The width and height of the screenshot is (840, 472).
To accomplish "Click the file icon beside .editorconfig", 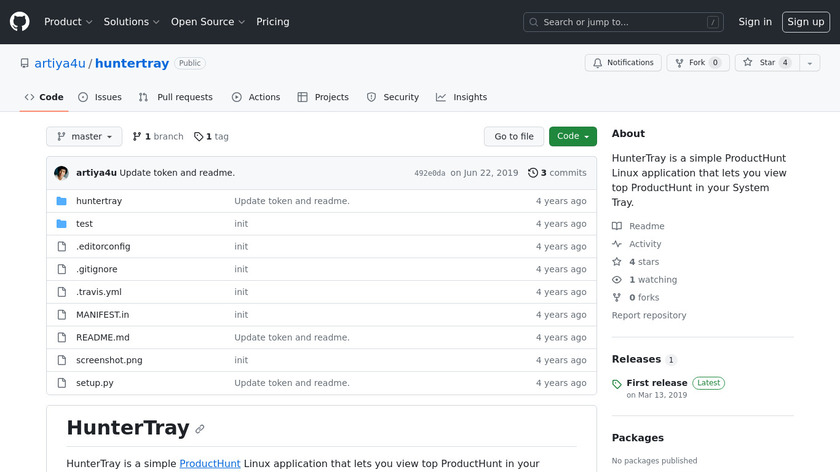I will pos(62,246).
